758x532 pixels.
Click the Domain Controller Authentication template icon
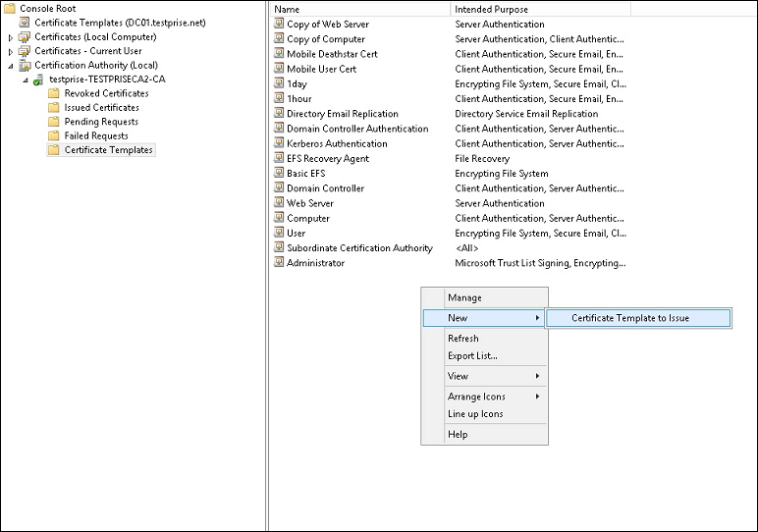[x=279, y=129]
